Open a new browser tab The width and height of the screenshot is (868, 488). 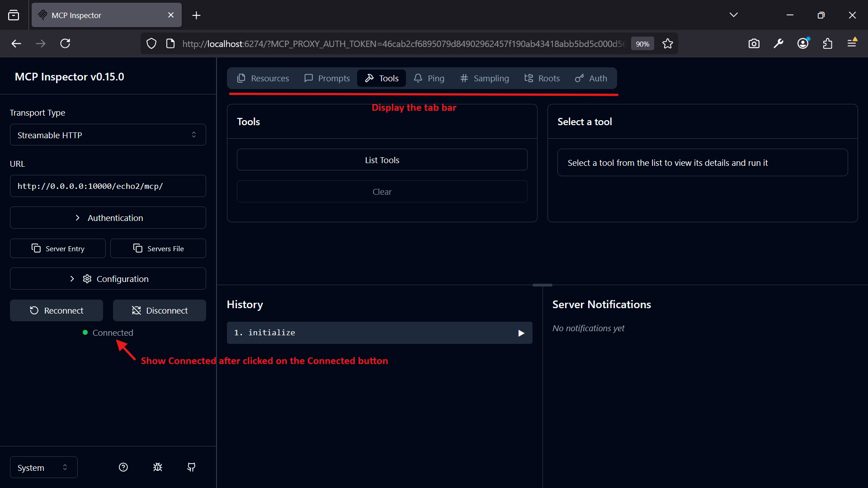[x=196, y=15]
